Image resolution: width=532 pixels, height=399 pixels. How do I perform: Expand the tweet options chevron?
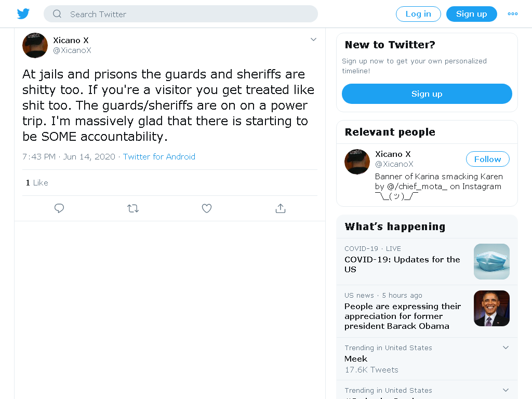(313, 39)
